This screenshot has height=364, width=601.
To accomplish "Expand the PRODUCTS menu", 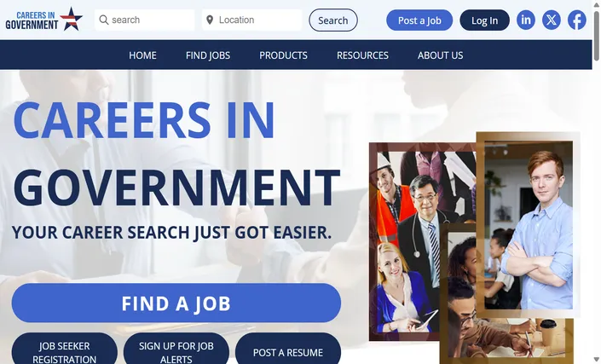I will tap(283, 55).
